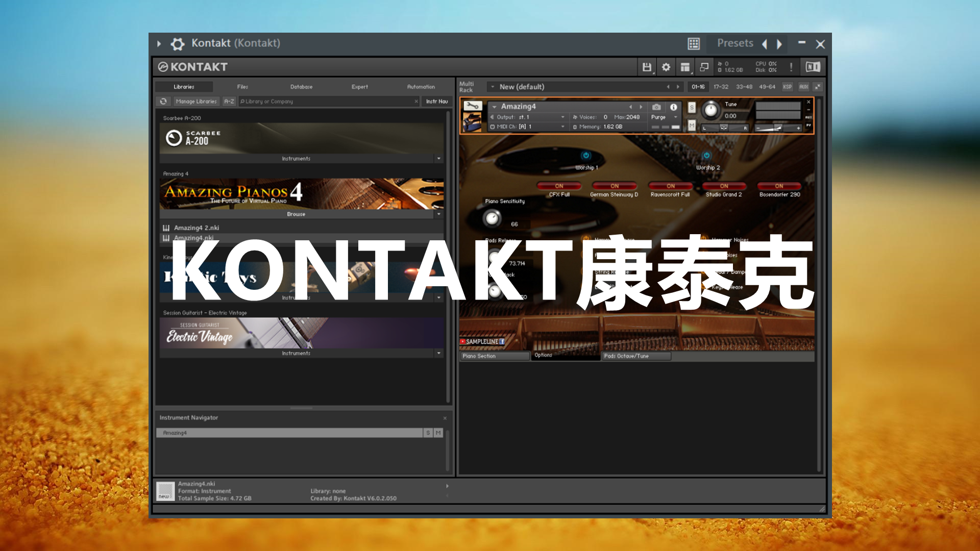Open the workspace layout panel icon
980x551 pixels.
pos(685,67)
